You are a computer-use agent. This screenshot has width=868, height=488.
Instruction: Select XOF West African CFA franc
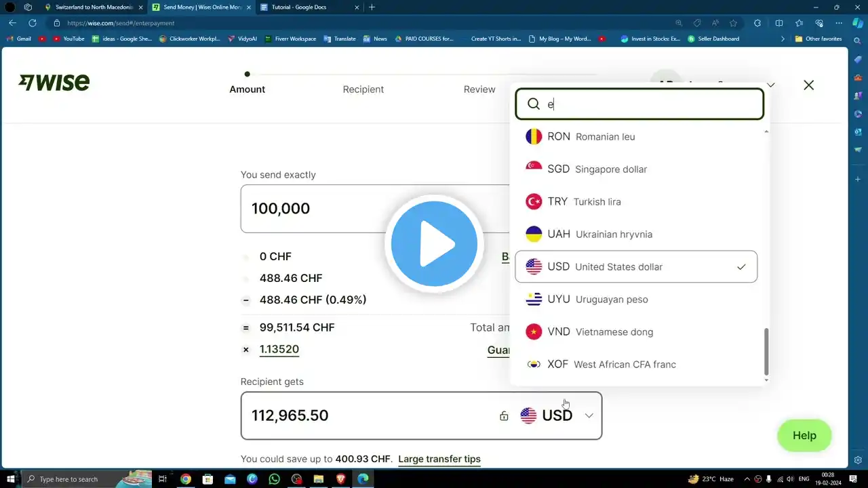click(x=636, y=364)
